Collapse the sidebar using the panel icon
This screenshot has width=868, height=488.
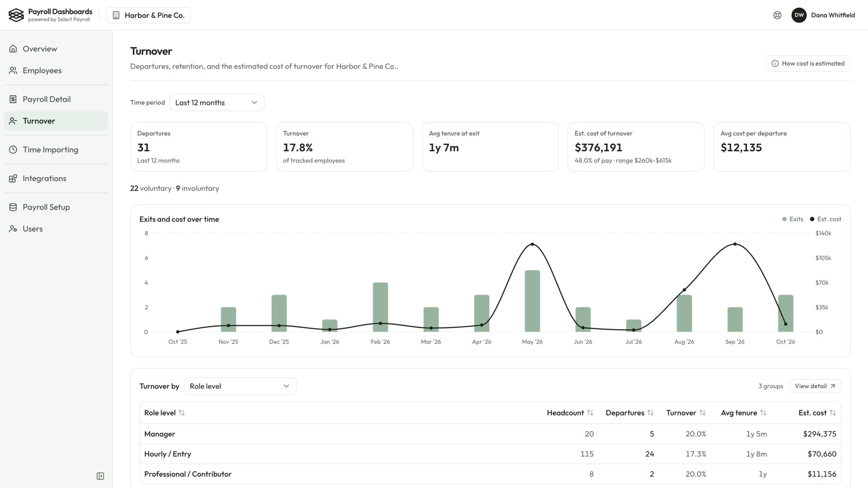[x=100, y=476]
